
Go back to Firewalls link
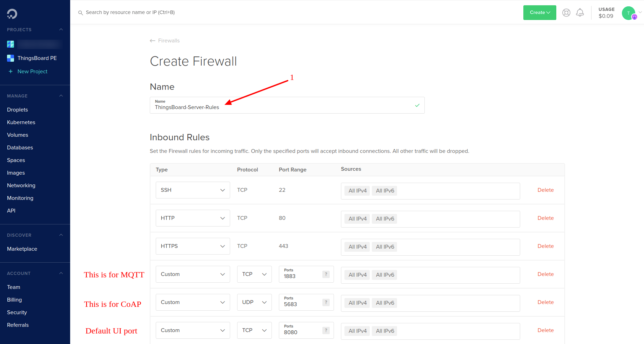[x=165, y=41]
